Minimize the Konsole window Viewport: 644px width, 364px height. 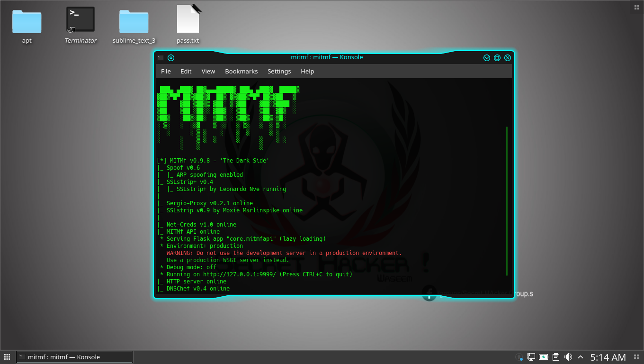point(487,58)
